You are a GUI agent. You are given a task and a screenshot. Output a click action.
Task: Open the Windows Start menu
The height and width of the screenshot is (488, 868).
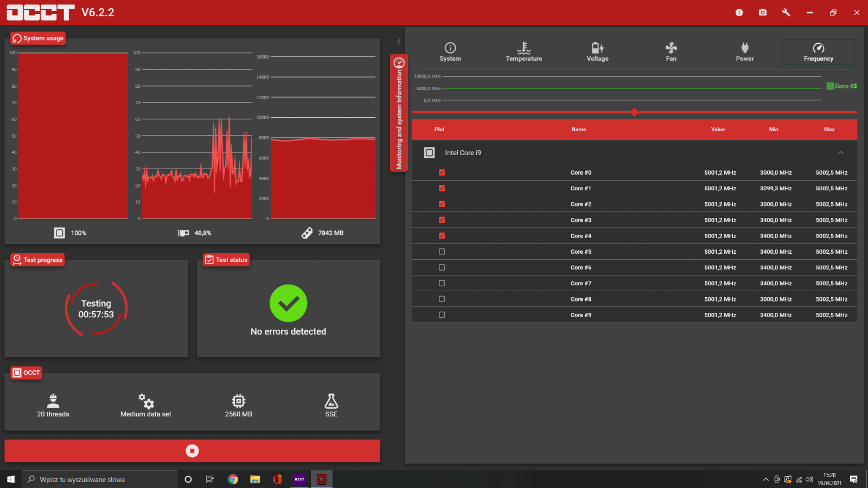[x=11, y=479]
